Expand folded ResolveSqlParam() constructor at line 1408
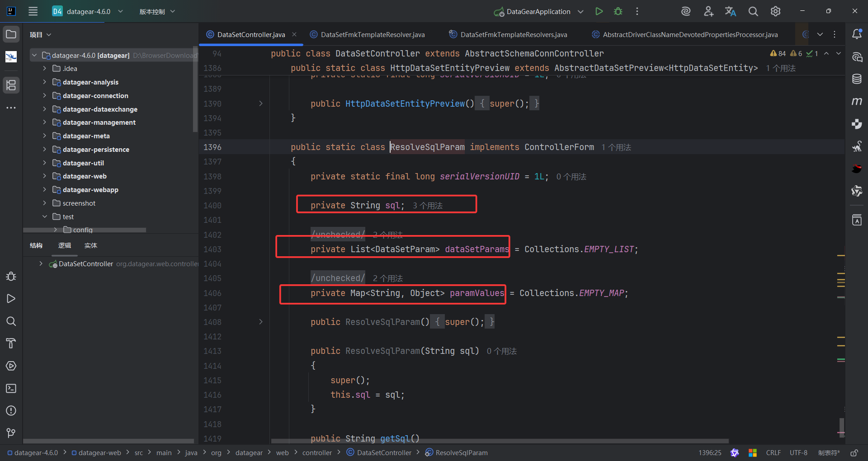This screenshot has width=868, height=461. [x=261, y=322]
